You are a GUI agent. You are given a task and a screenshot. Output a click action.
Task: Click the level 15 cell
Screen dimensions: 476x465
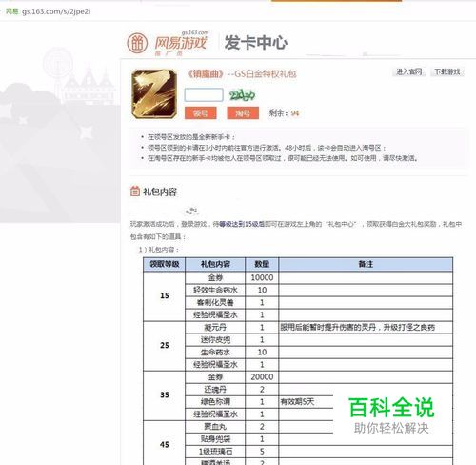pos(165,296)
